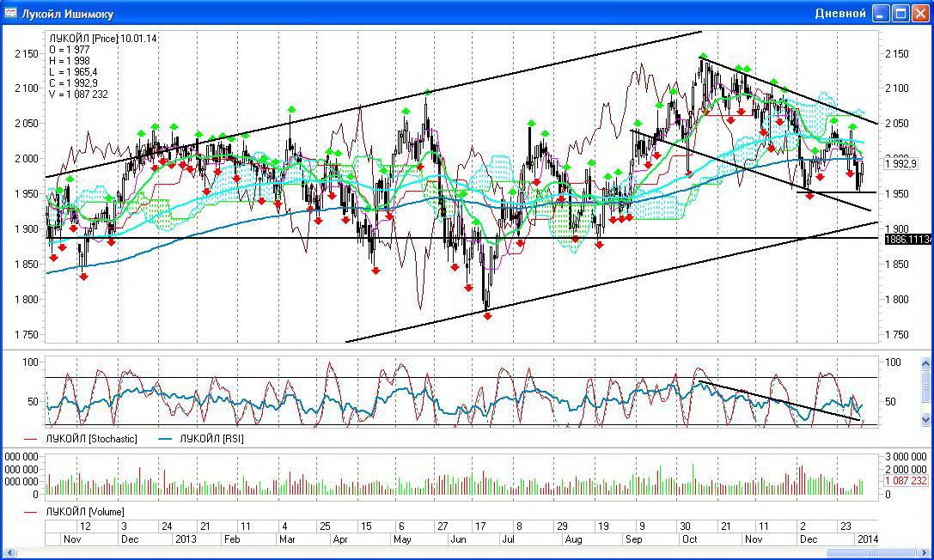
Task: Click the 2013 year label on time axis
Action: pyautogui.click(x=186, y=539)
